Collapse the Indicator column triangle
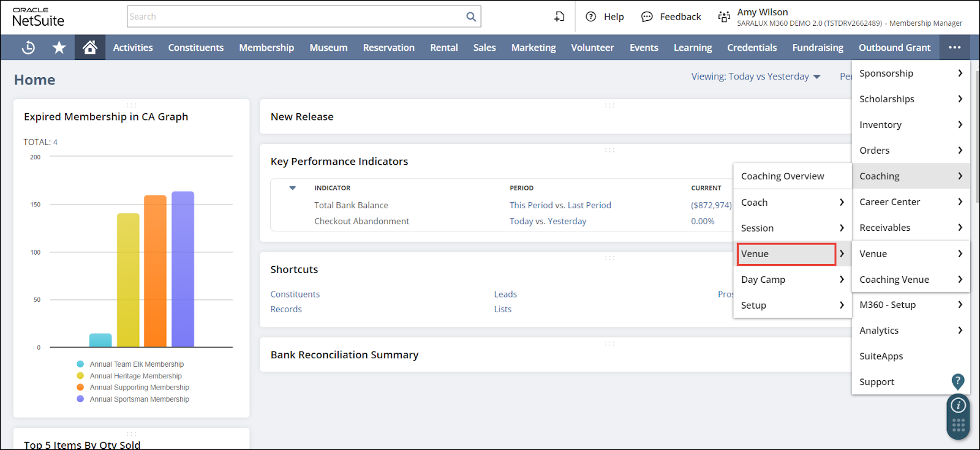The width and height of the screenshot is (980, 450). tap(293, 188)
